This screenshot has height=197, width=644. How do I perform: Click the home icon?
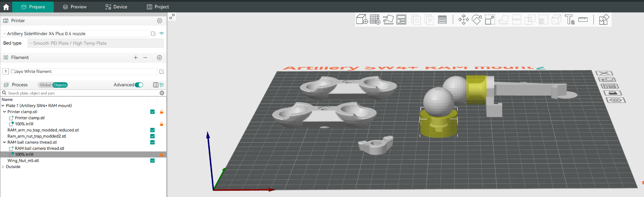[x=6, y=7]
